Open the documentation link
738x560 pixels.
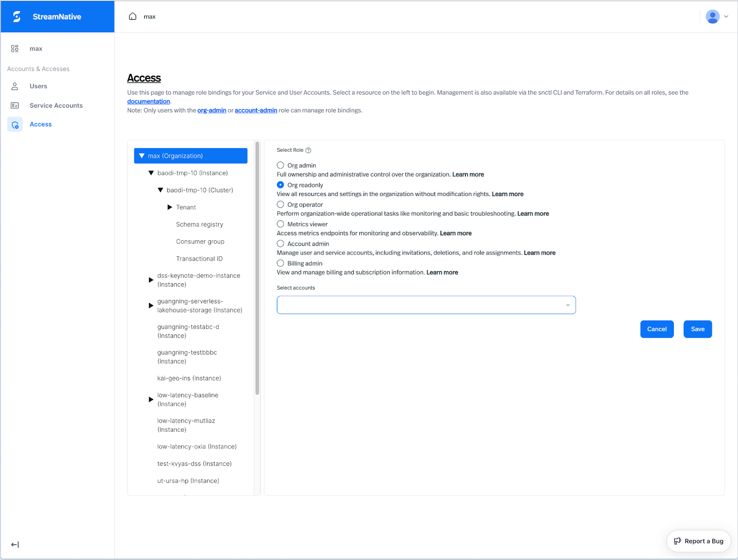click(x=149, y=101)
